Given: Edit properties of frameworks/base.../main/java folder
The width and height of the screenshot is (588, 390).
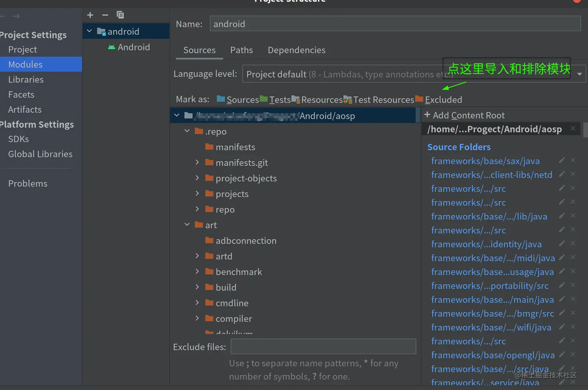Looking at the screenshot, I should coord(562,299).
